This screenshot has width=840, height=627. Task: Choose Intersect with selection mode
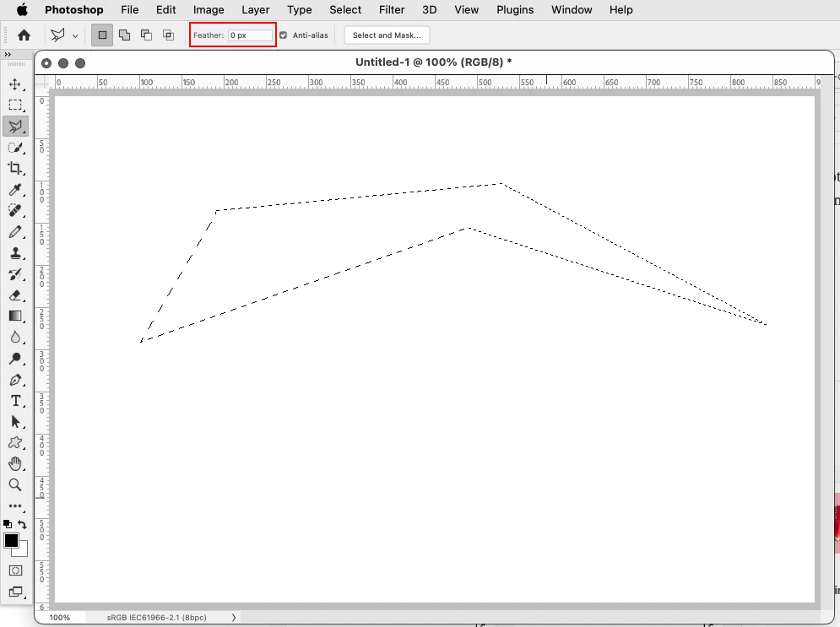click(168, 35)
